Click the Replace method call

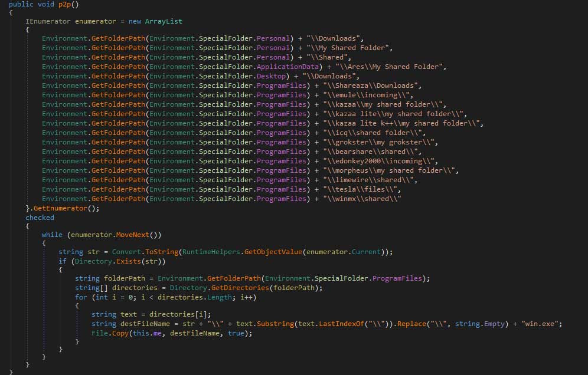tap(411, 324)
